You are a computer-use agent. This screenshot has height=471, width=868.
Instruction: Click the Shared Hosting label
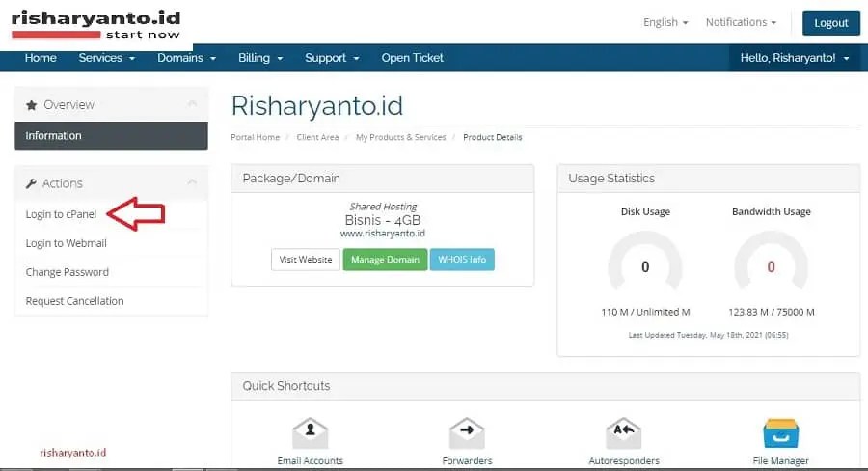(x=383, y=207)
